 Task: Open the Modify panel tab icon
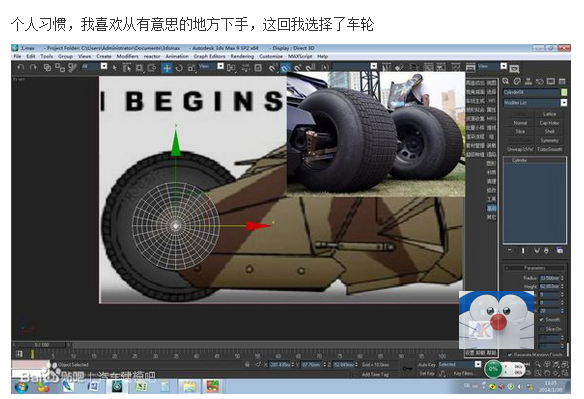pos(517,81)
